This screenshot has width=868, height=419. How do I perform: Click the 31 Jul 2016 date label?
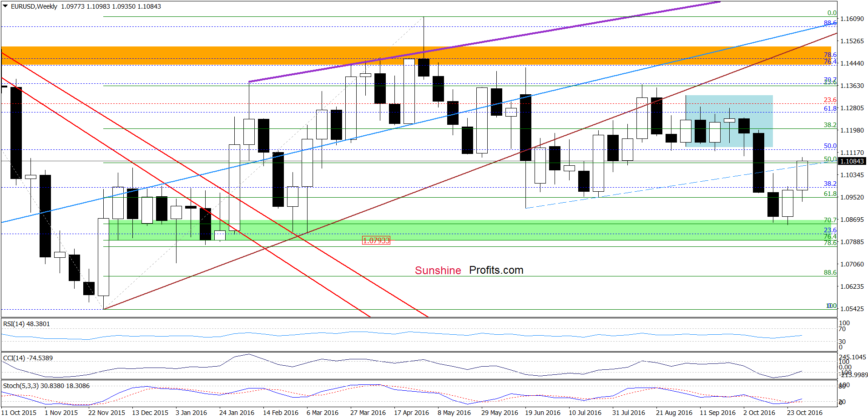click(629, 413)
